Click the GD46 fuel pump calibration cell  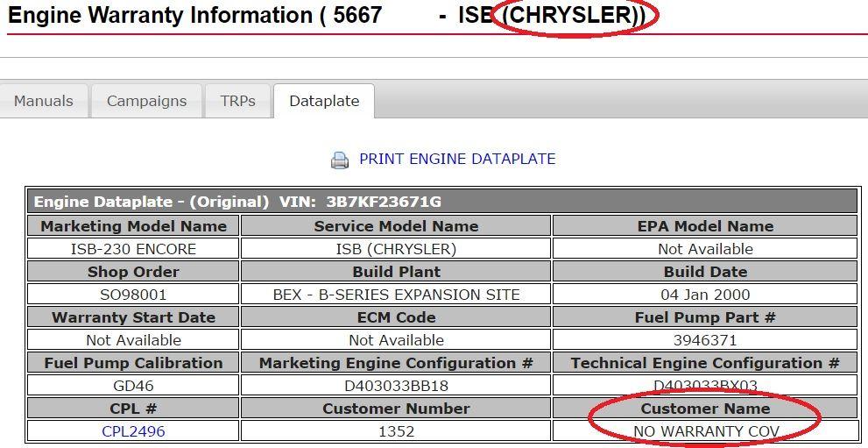click(133, 385)
